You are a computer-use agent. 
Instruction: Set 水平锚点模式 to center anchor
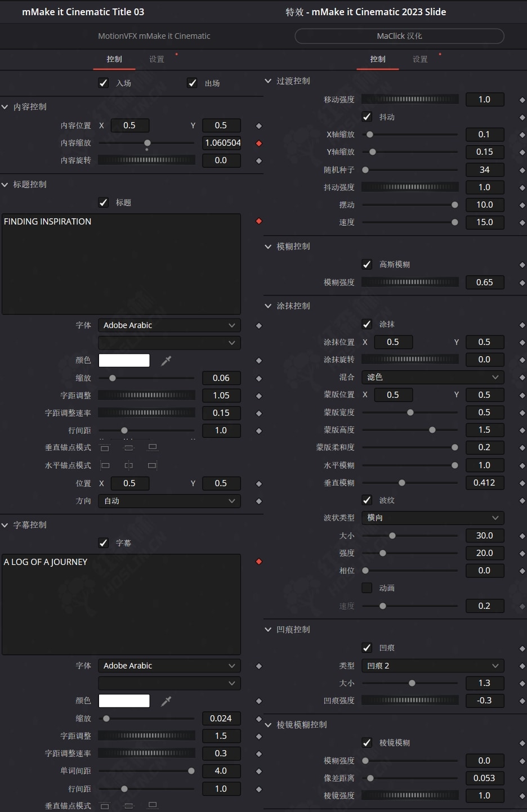(x=129, y=465)
